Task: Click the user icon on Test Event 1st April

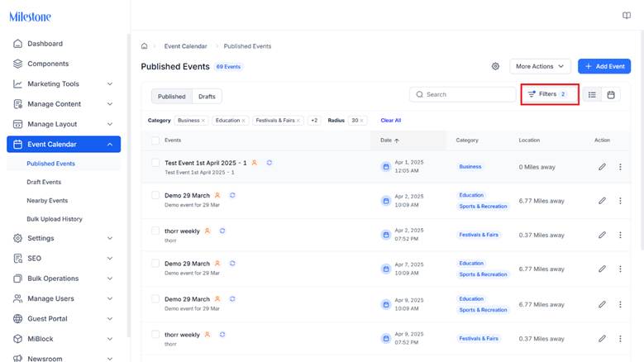Action: click(x=255, y=163)
